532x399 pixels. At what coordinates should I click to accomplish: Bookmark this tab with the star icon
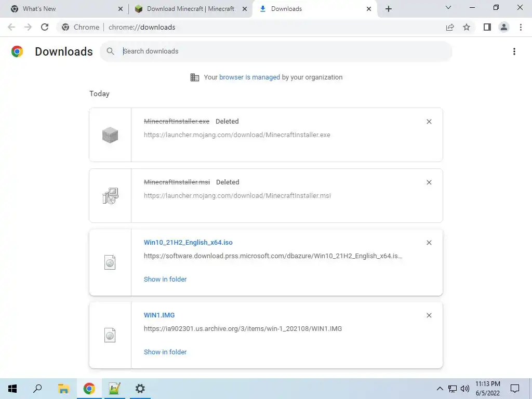pos(467,27)
